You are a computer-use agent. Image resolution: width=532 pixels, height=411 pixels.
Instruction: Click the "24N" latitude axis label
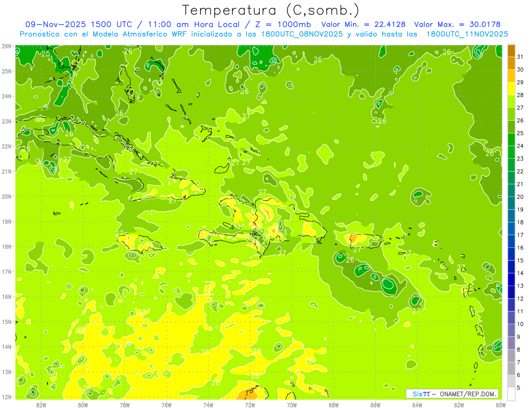pos(7,96)
